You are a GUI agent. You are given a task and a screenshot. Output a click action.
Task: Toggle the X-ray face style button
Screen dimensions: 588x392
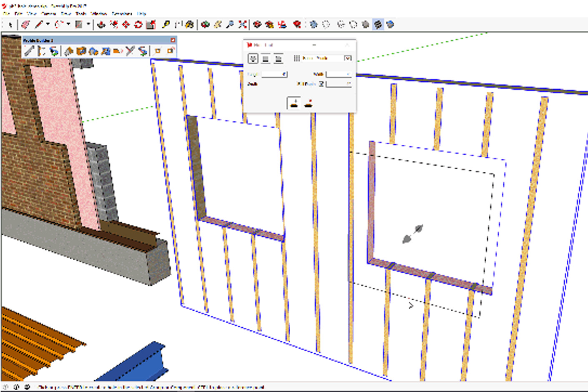[x=314, y=25]
